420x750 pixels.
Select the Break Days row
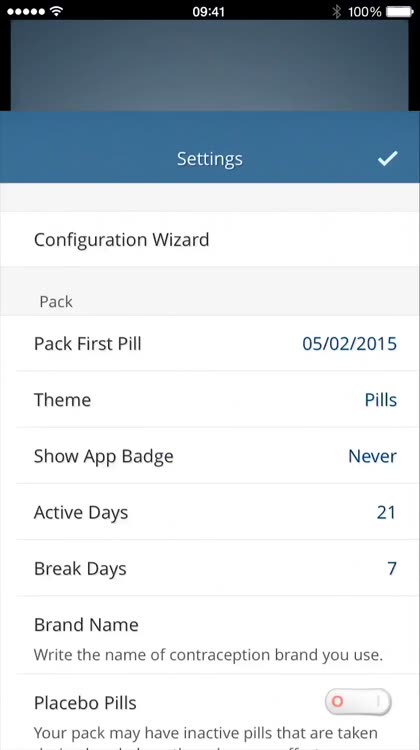pyautogui.click(x=210, y=569)
